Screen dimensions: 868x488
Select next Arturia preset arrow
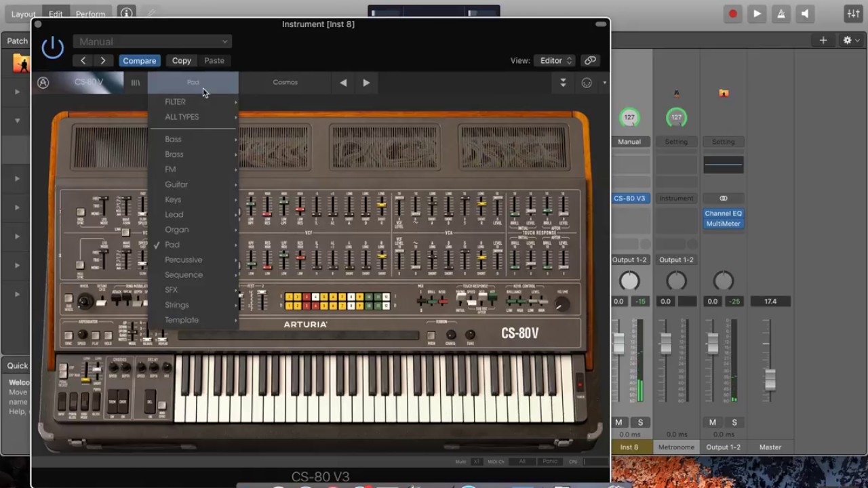(366, 83)
